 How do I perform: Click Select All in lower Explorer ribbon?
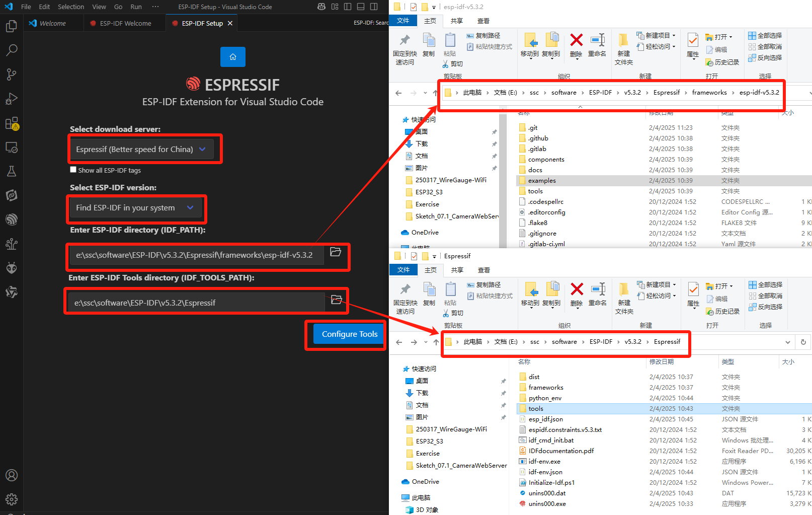coord(765,285)
